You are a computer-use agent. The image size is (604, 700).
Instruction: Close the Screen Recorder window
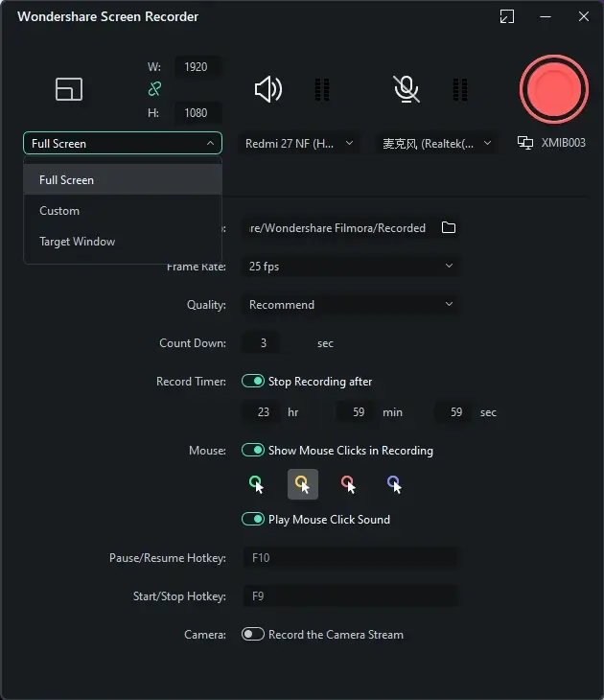point(584,16)
